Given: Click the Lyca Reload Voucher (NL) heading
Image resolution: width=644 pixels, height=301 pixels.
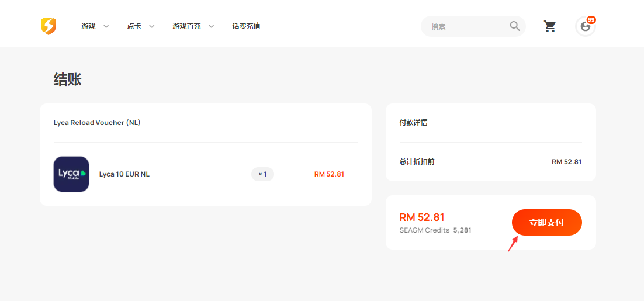Looking at the screenshot, I should click(97, 122).
